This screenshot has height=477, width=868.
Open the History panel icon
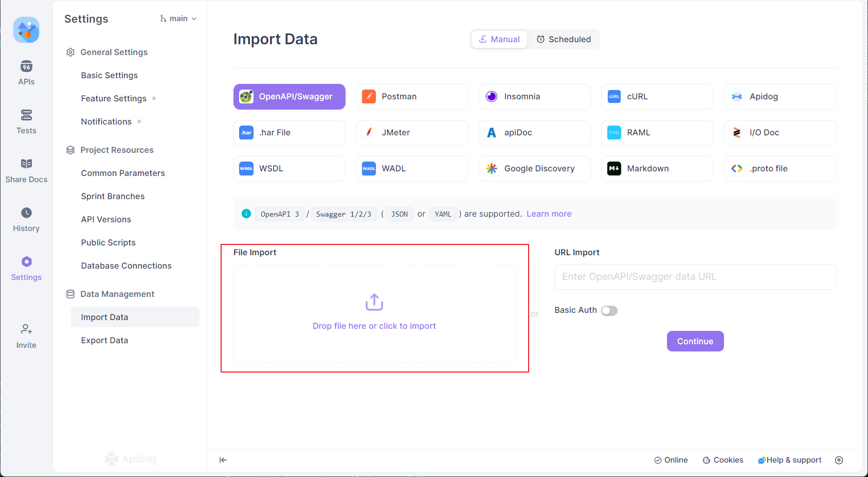pyautogui.click(x=26, y=213)
